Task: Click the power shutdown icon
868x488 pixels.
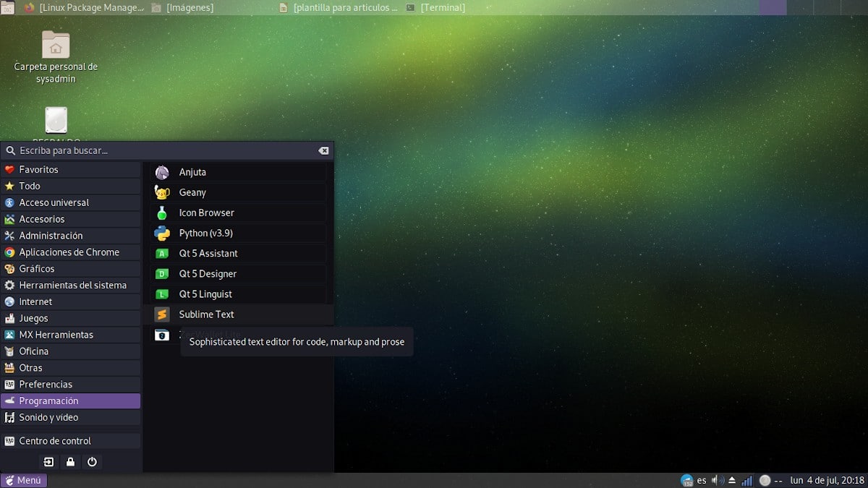Action: [92, 462]
